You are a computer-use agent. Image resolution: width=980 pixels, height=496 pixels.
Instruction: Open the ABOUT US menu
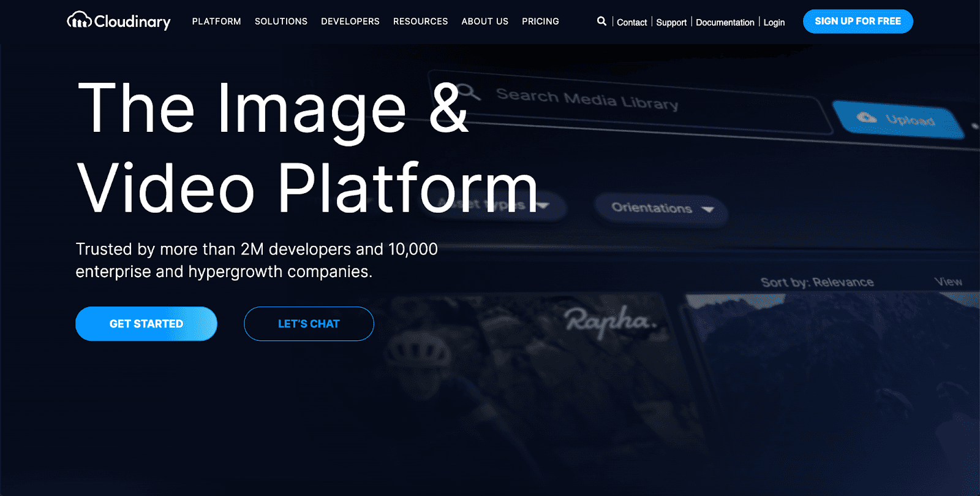[x=485, y=21]
